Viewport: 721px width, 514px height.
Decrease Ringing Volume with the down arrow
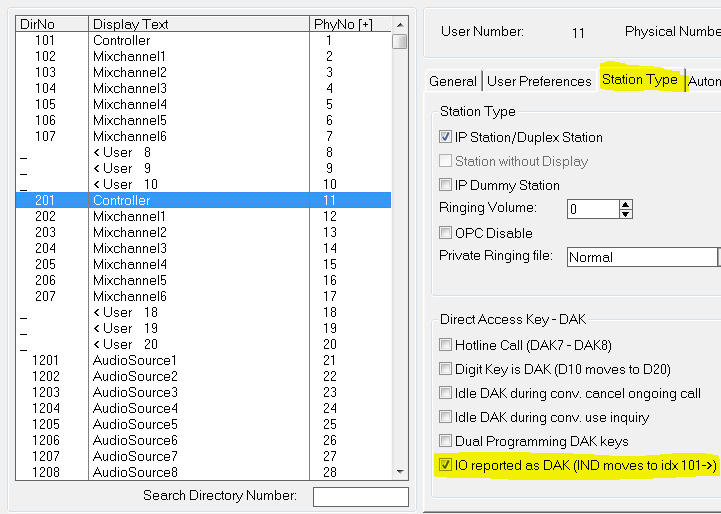coord(626,214)
